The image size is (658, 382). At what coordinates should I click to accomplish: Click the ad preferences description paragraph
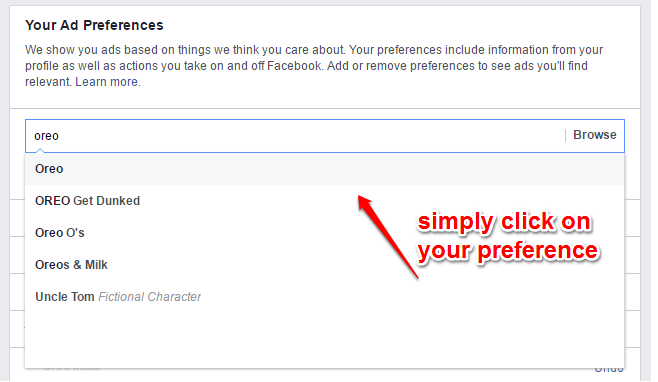314,65
